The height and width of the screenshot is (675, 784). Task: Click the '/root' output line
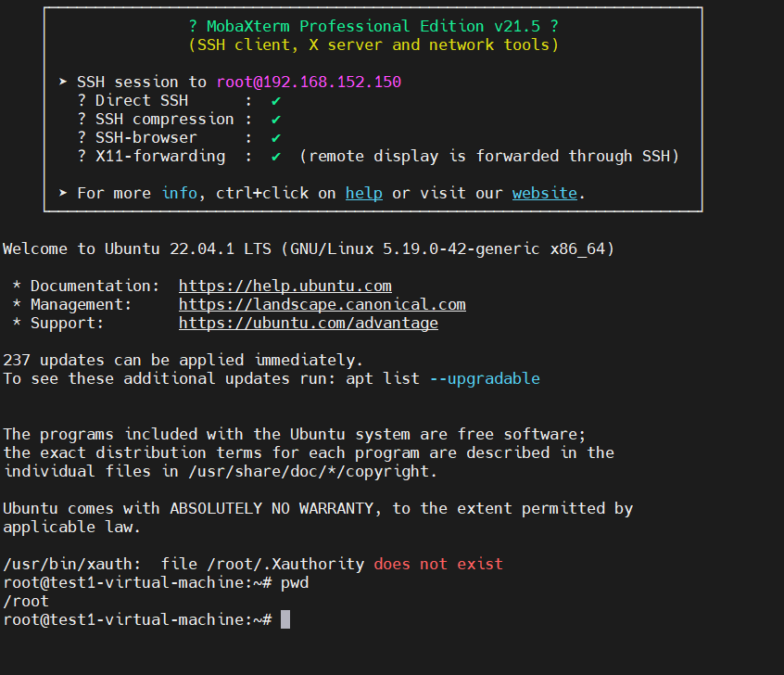point(26,602)
